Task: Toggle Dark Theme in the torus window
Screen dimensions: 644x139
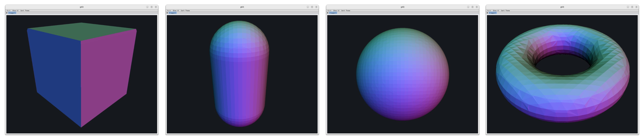Action: pyautogui.click(x=505, y=11)
